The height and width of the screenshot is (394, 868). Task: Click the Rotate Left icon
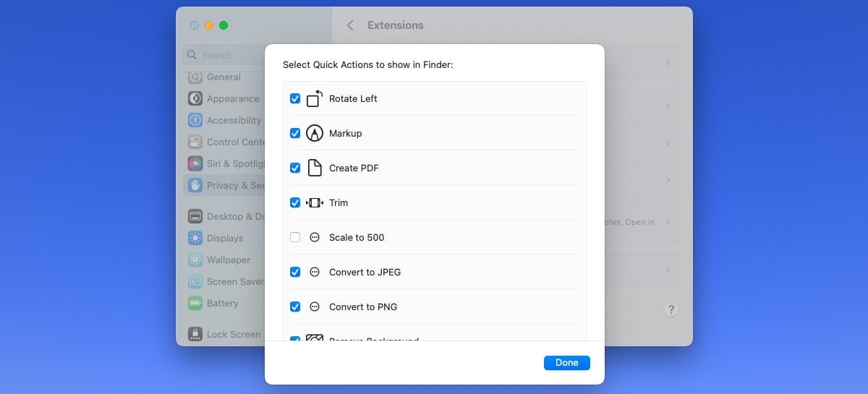point(315,98)
